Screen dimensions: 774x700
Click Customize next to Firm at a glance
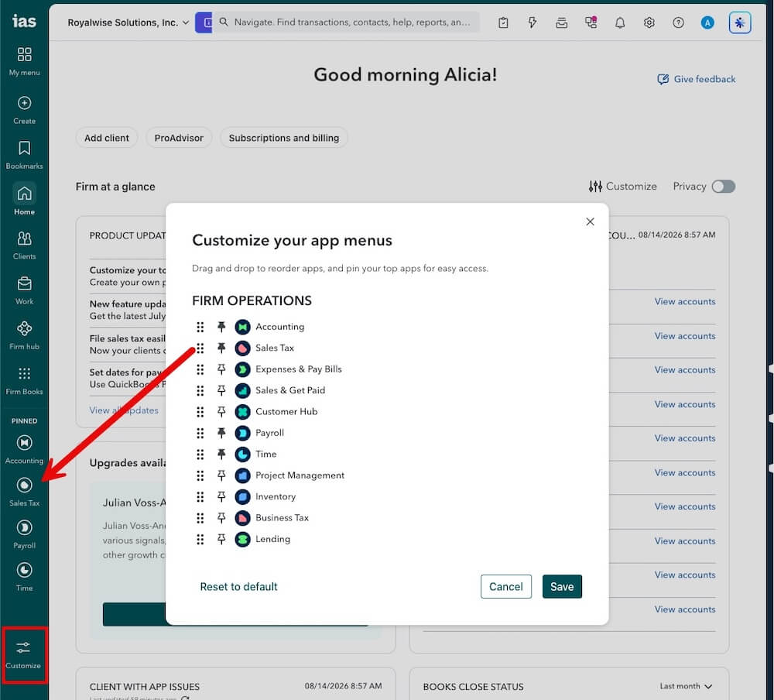622,187
